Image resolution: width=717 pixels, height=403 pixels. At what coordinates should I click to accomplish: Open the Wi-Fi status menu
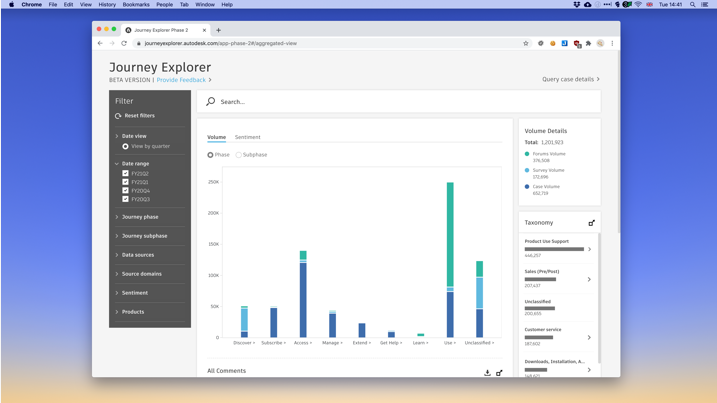pyautogui.click(x=638, y=5)
